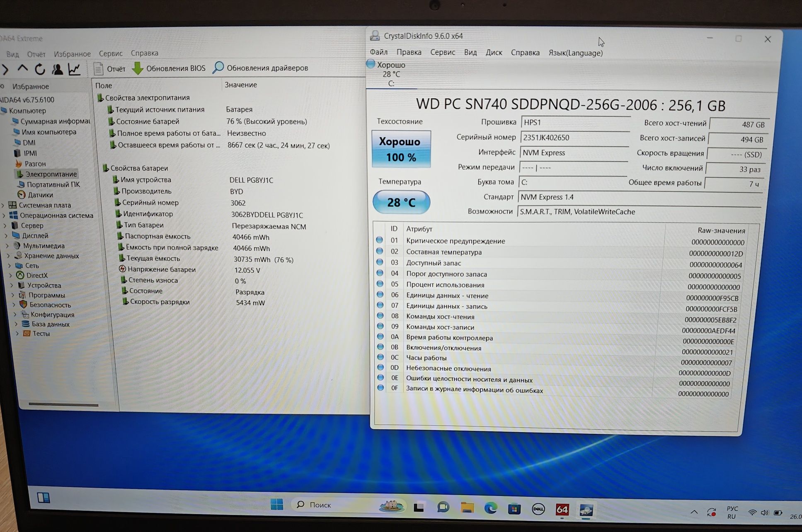
Task: Open the Dell app from the taskbar
Action: click(538, 509)
